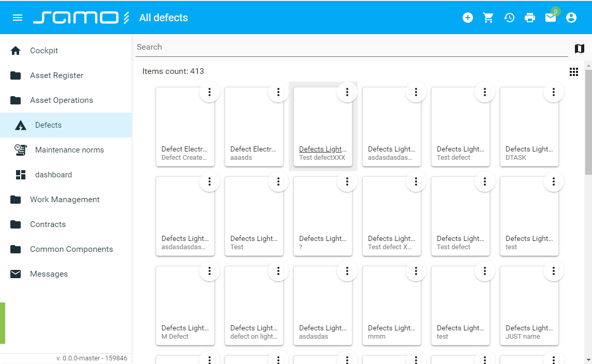
Task: Expand Asset Register folder
Action: 66,75
